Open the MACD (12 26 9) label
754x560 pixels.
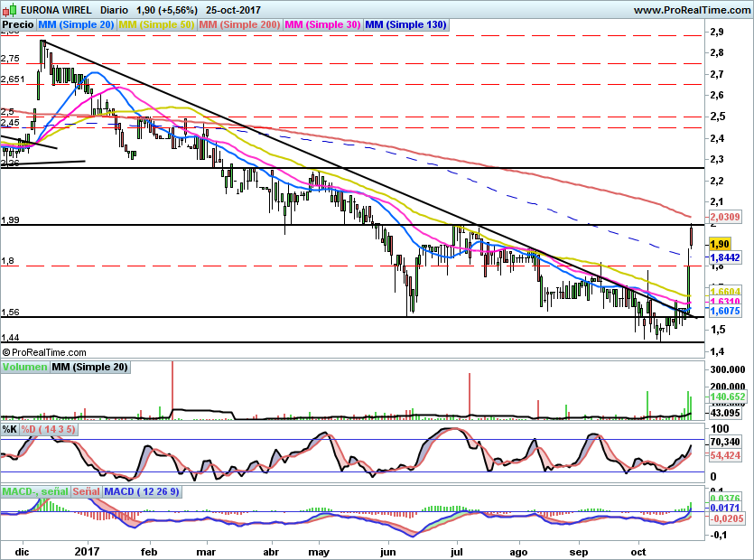[x=143, y=491]
